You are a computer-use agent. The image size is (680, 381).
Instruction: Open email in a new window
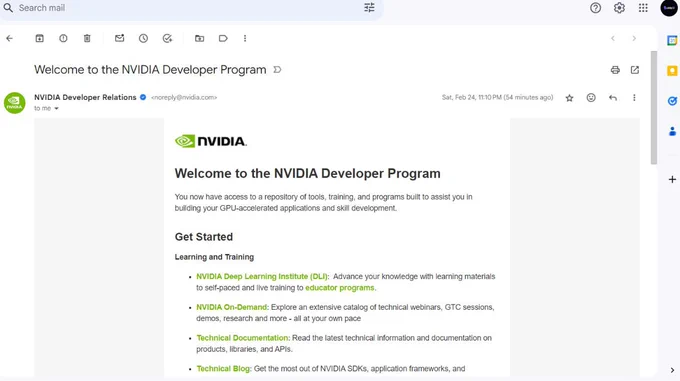click(x=635, y=70)
